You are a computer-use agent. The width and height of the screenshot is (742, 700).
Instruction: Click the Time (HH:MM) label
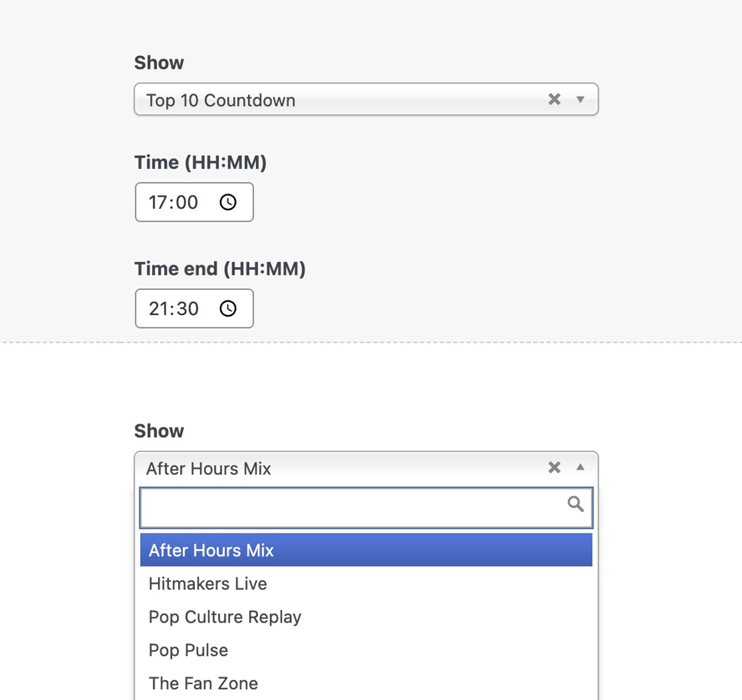tap(200, 162)
